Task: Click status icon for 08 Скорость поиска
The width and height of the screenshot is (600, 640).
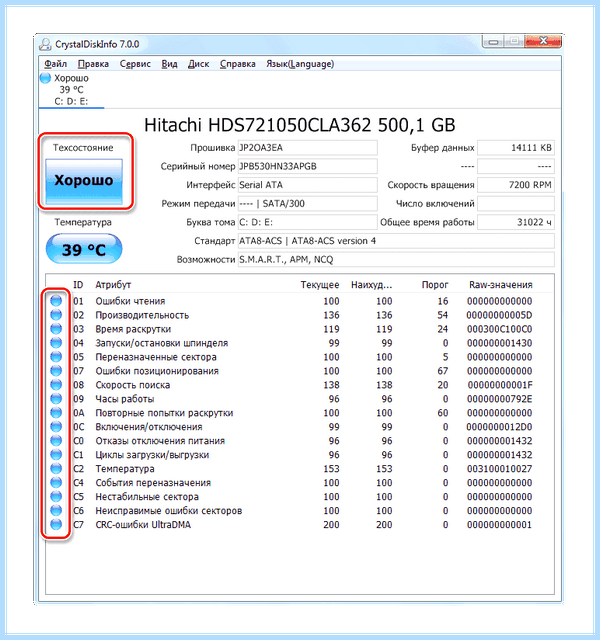Action: (x=56, y=384)
